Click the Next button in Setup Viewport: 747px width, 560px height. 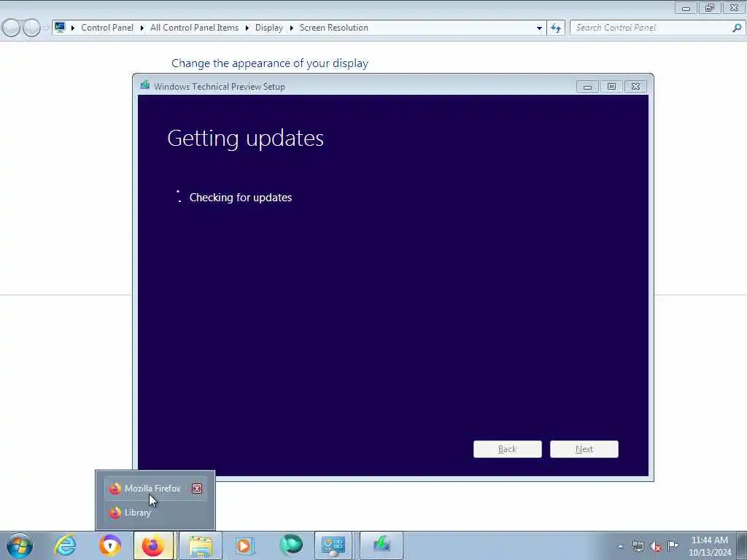pyautogui.click(x=584, y=449)
